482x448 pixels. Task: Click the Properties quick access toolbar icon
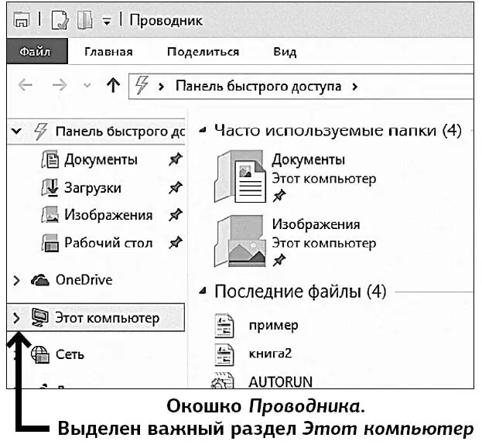click(x=60, y=20)
